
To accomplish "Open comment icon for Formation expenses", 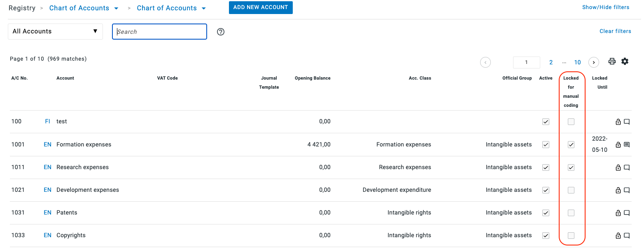I will pyautogui.click(x=627, y=144).
